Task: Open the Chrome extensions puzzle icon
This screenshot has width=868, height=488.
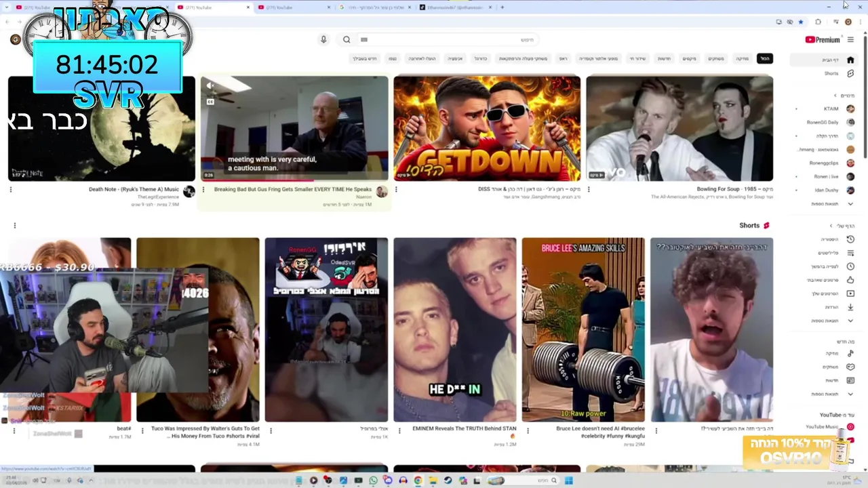Action: pyautogui.click(x=818, y=22)
